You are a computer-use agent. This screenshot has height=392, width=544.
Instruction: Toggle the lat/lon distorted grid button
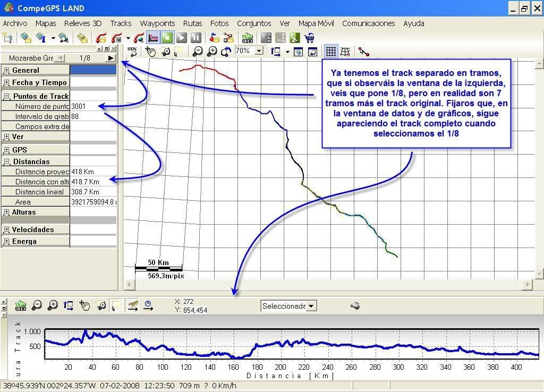tap(345, 52)
